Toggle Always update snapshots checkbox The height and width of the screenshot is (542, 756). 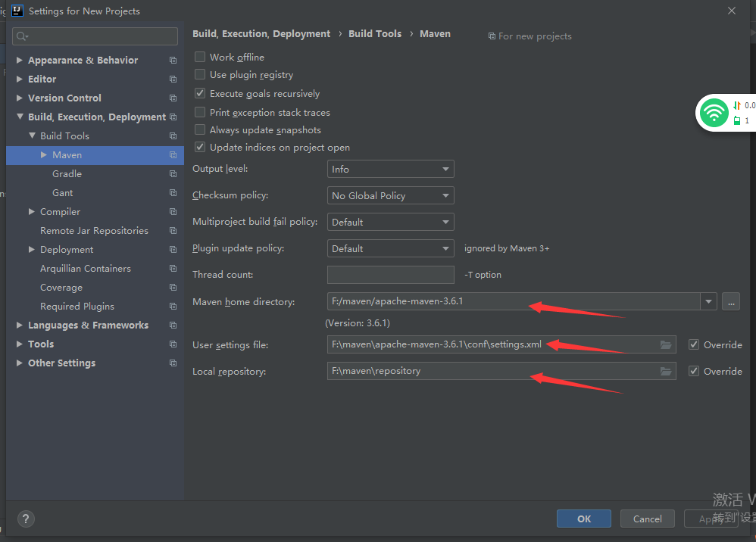200,129
